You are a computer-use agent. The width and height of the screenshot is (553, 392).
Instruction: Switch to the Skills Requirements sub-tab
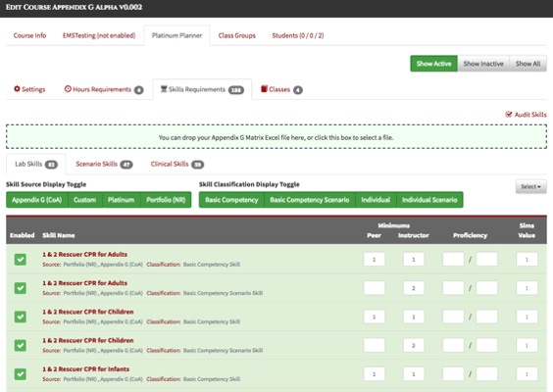click(202, 89)
